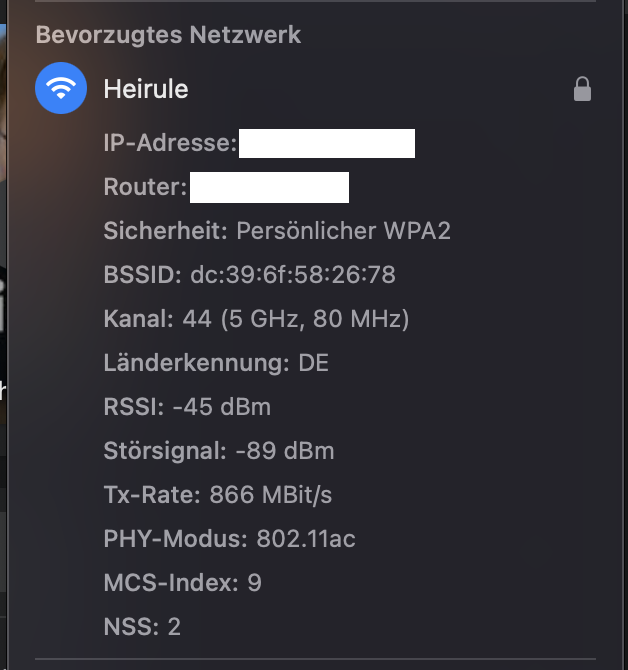Image resolution: width=628 pixels, height=670 pixels.
Task: Select the Heirule network name
Action: click(x=146, y=89)
